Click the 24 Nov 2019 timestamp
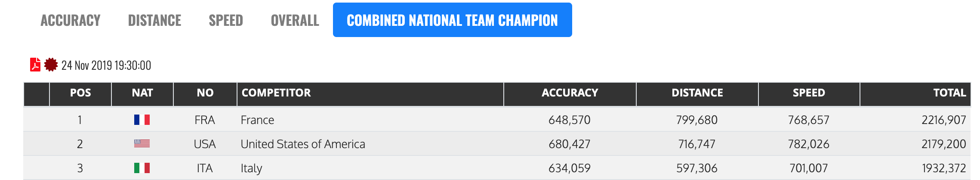The width and height of the screenshot is (980, 180). [x=106, y=65]
